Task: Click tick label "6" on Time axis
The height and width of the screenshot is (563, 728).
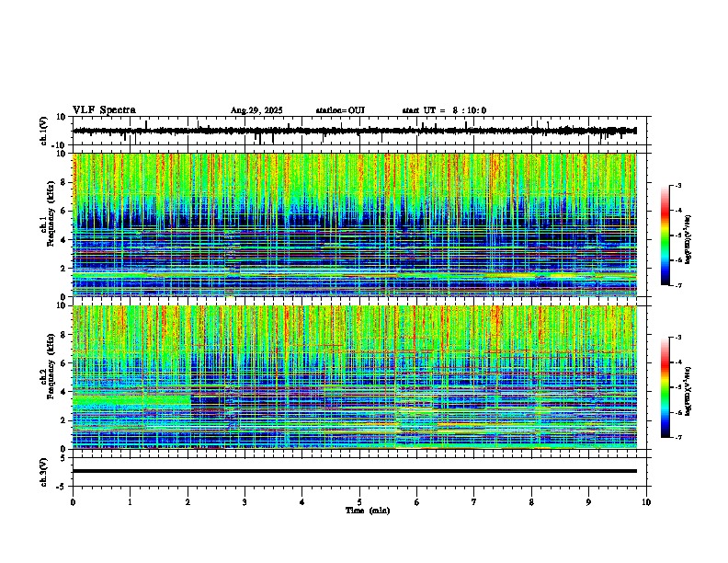Action: point(417,502)
